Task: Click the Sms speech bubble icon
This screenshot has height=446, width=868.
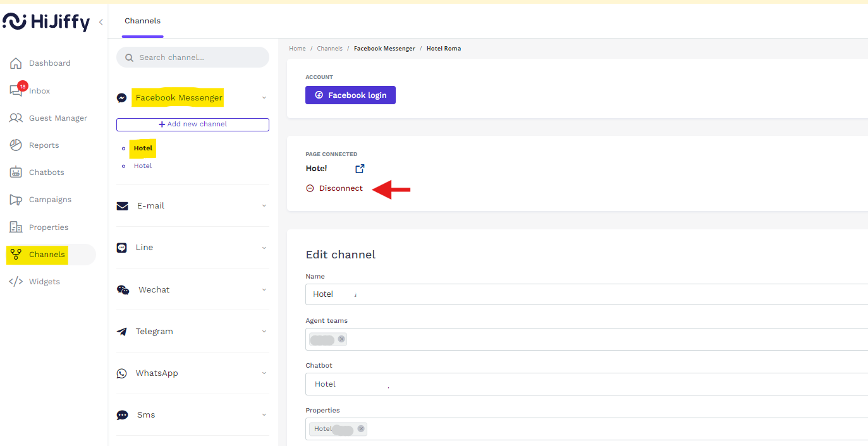Action: pyautogui.click(x=123, y=415)
